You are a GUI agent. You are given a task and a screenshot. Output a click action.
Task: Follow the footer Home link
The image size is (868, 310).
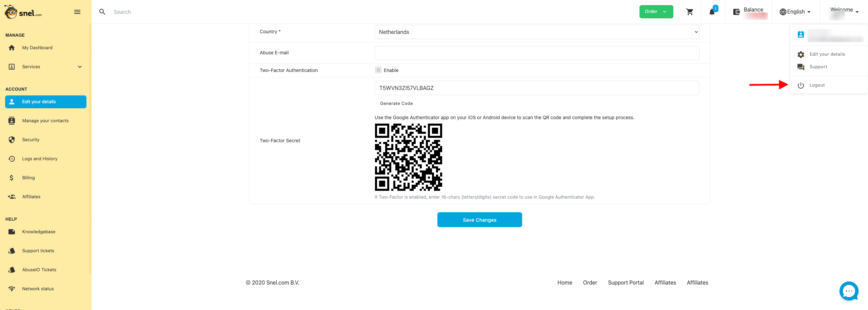pos(565,282)
